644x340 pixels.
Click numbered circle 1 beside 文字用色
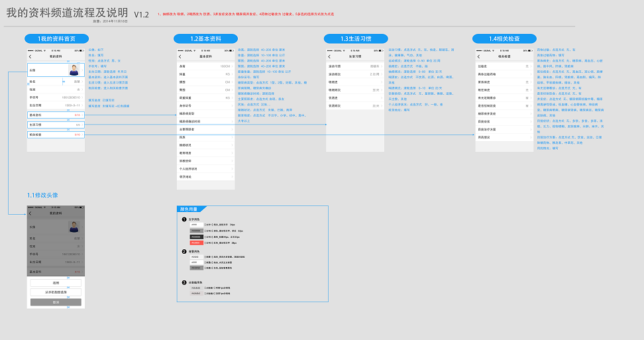184,219
